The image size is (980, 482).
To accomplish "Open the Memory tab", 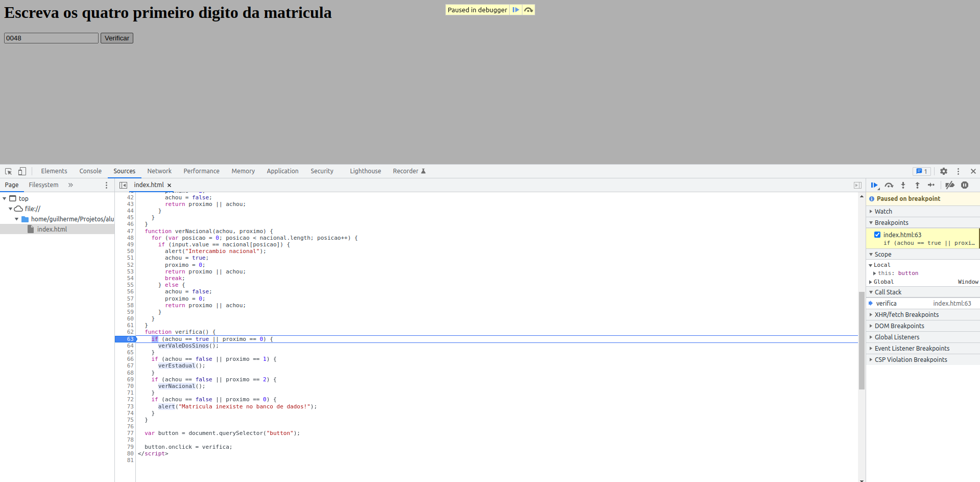I will [243, 171].
